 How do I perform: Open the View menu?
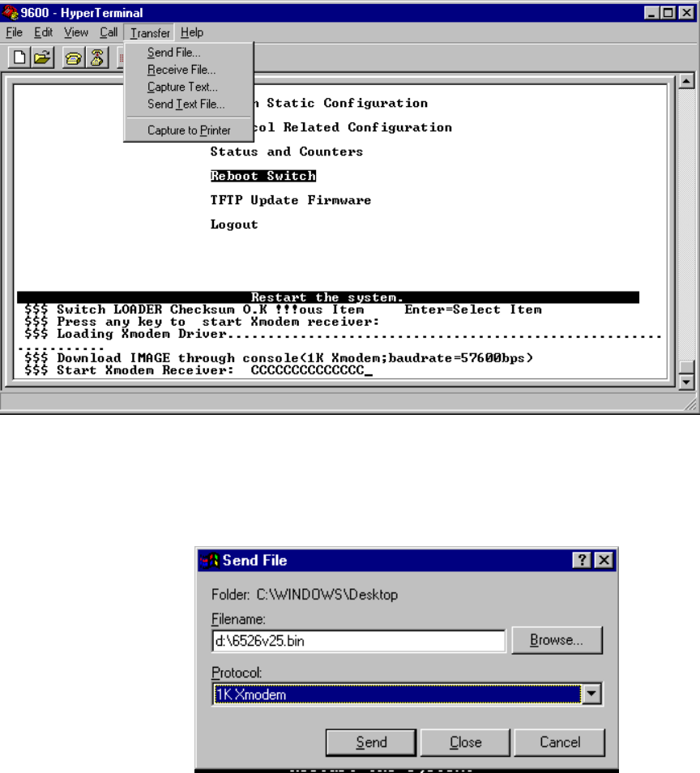click(76, 32)
